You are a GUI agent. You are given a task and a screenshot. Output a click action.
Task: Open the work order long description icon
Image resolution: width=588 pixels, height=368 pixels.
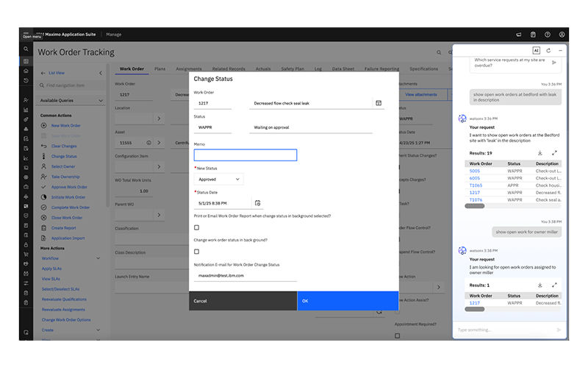(379, 103)
